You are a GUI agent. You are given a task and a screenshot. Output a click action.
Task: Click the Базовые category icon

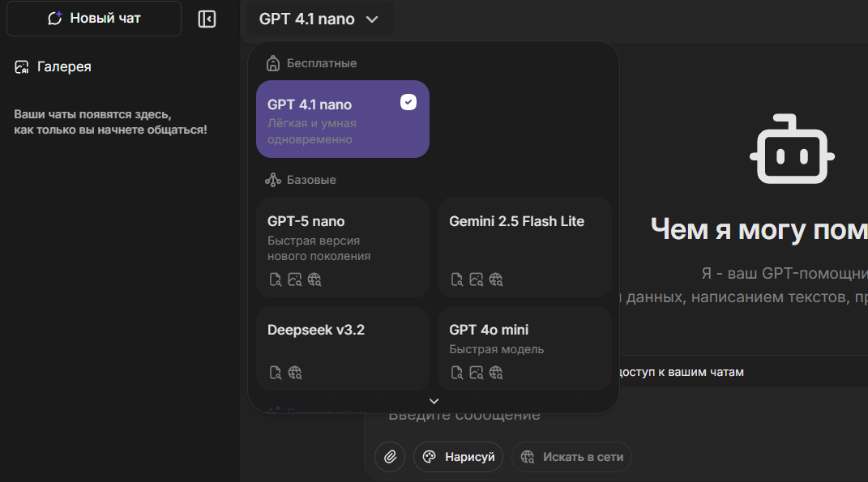coord(273,180)
